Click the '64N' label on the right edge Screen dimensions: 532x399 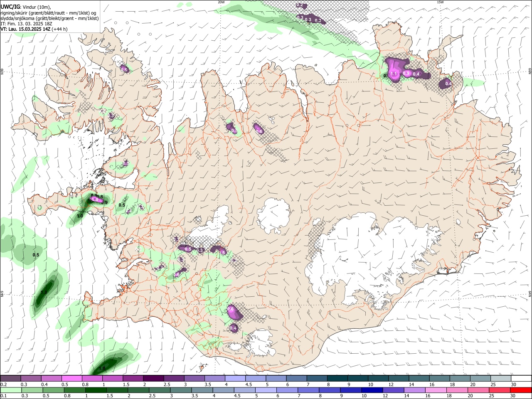click(x=530, y=294)
